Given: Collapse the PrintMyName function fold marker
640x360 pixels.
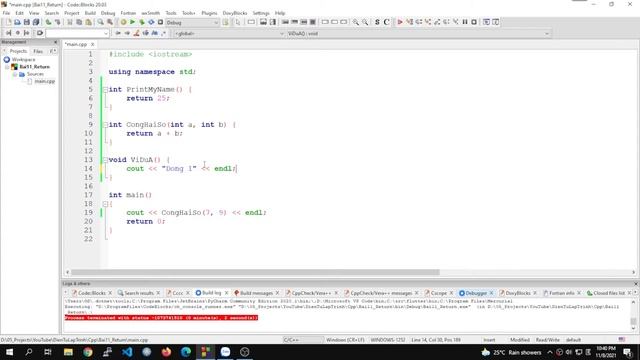Looking at the screenshot, I should (x=105, y=89).
